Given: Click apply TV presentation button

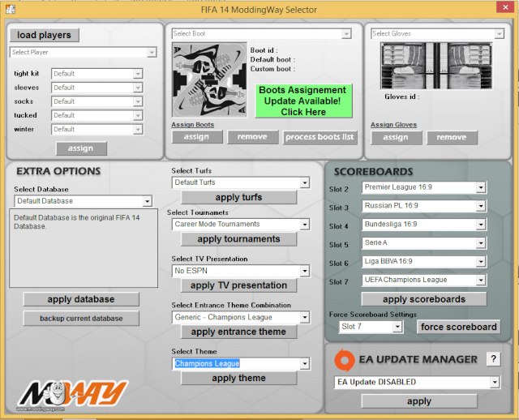Looking at the screenshot, I should tap(239, 285).
